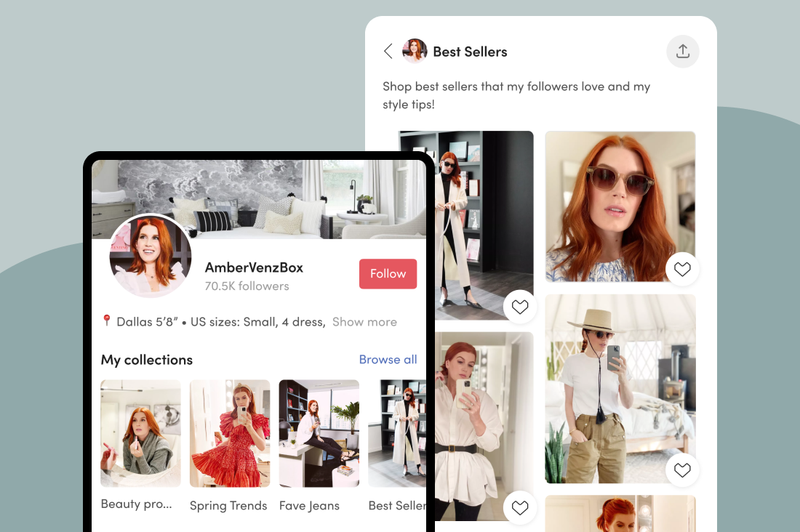The height and width of the screenshot is (532, 800).
Task: Click the Dallas location pin icon
Action: point(107,321)
